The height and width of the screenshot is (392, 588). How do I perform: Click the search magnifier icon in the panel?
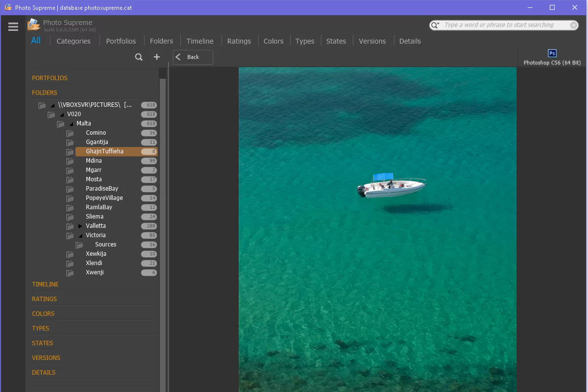point(139,57)
